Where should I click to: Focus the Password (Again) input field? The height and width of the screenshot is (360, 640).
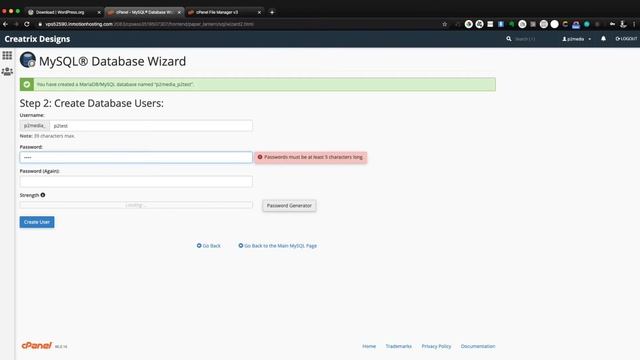136,182
